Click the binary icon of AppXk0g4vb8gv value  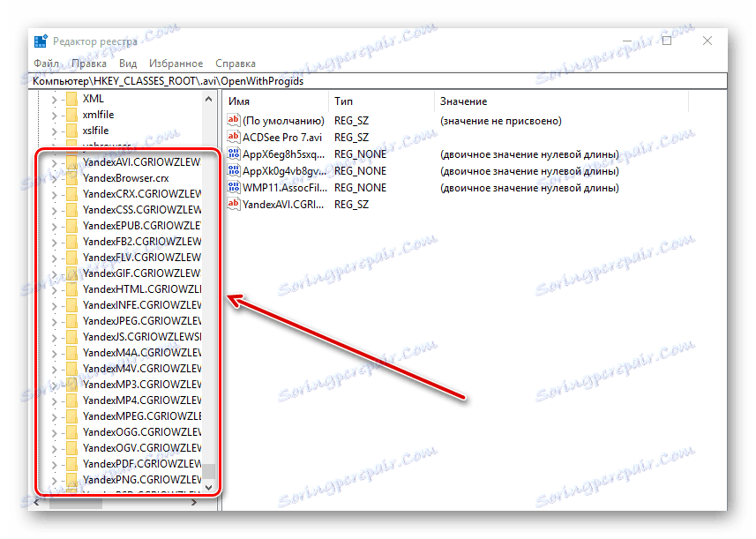point(234,170)
